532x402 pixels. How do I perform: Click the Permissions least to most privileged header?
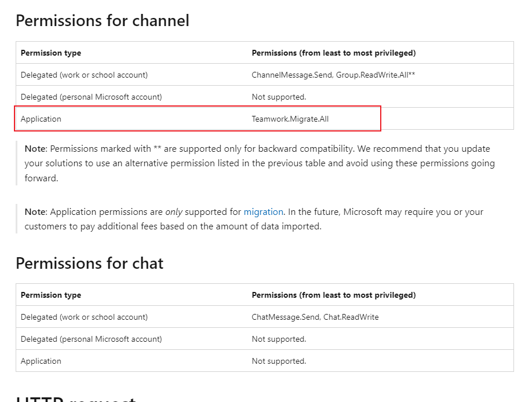tap(334, 53)
